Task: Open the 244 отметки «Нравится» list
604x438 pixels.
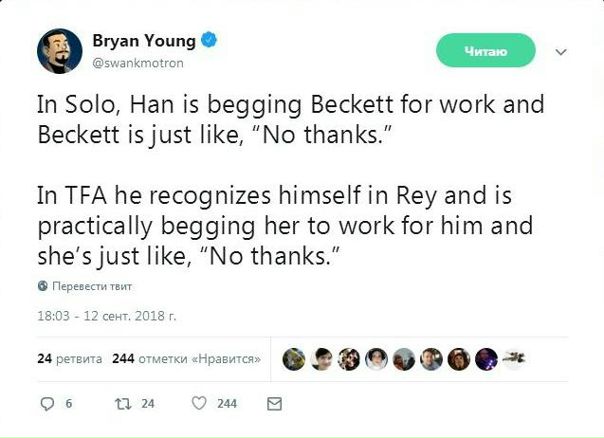Action: click(x=187, y=358)
